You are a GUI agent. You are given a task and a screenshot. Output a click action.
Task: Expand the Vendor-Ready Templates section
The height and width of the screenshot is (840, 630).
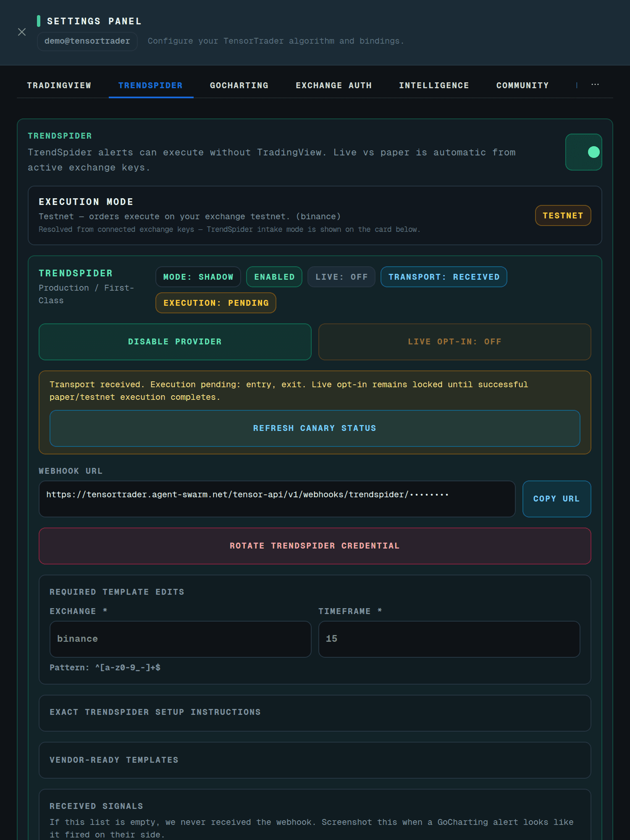[315, 760]
